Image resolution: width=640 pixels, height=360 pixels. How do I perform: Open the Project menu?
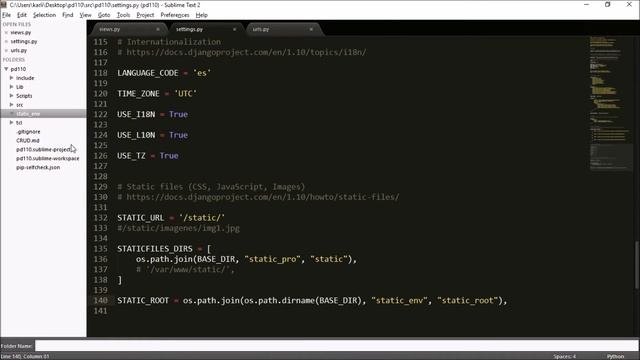point(145,15)
